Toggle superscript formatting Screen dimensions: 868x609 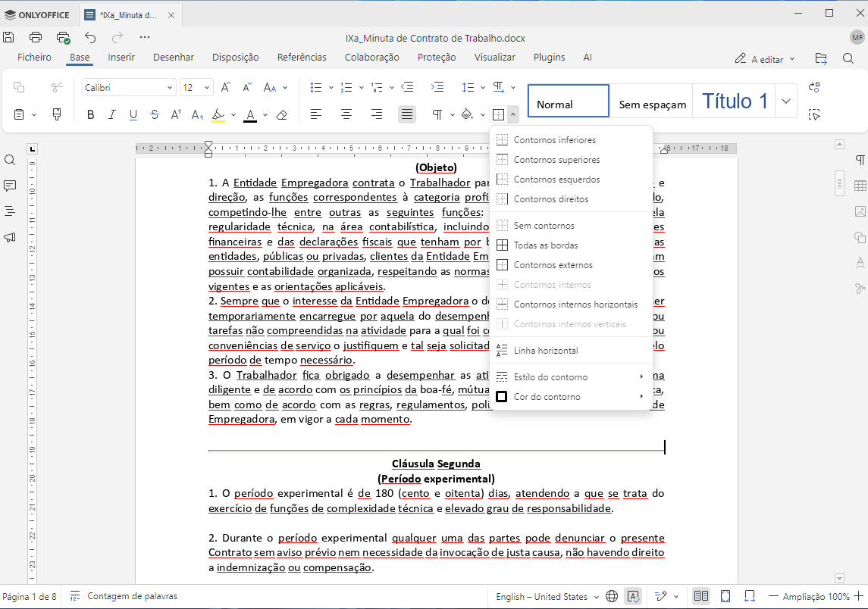pos(176,114)
